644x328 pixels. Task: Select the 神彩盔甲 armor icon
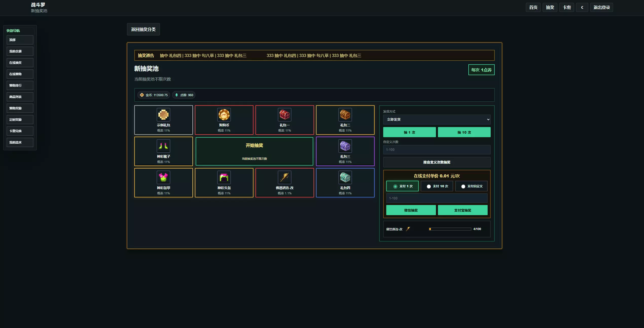pyautogui.click(x=163, y=177)
